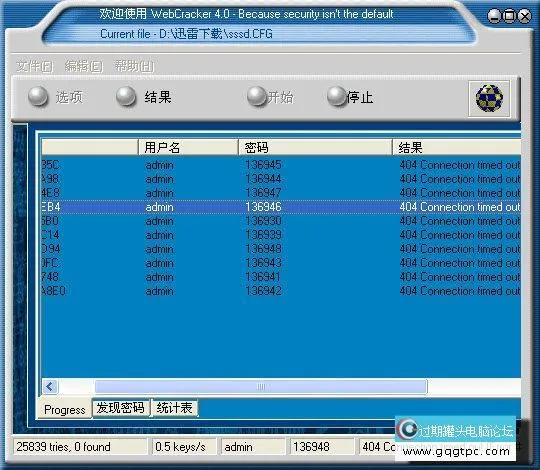Select row with password 136939
This screenshot has width=540, height=470.
(x=281, y=235)
